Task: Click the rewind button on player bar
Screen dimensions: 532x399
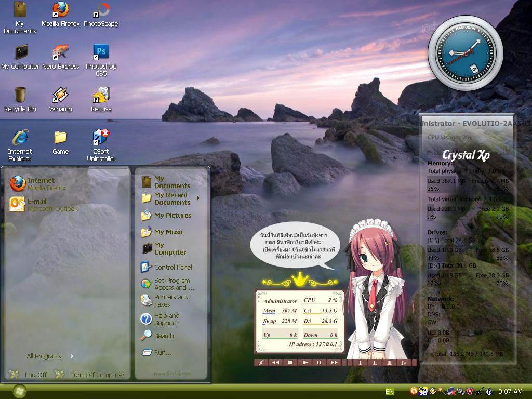Action: (275, 362)
